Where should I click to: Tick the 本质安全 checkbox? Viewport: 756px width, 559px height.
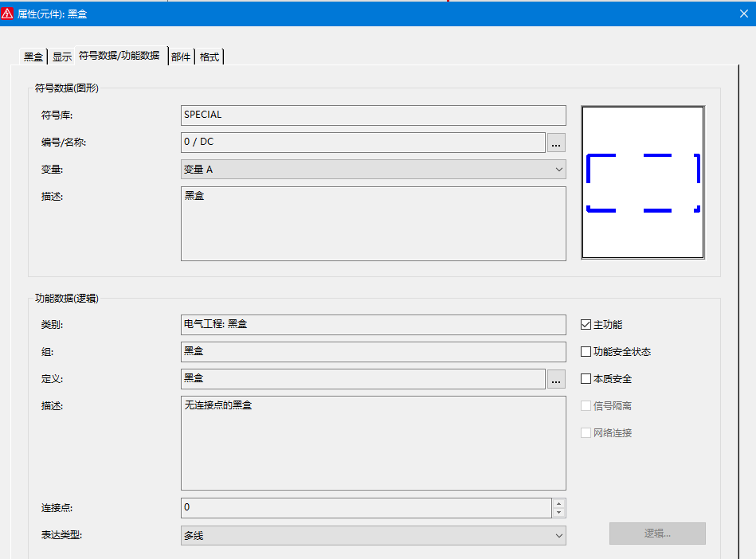[x=586, y=379]
